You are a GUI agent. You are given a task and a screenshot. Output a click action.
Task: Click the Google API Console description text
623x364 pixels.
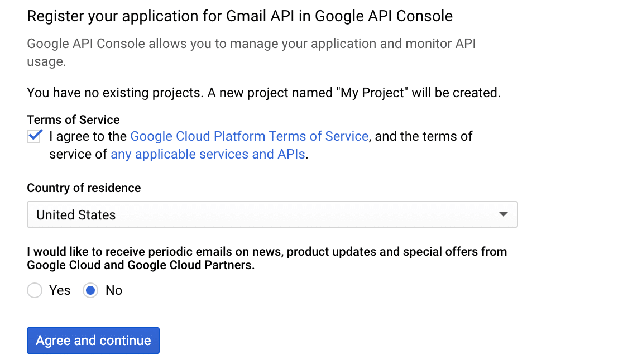[251, 52]
